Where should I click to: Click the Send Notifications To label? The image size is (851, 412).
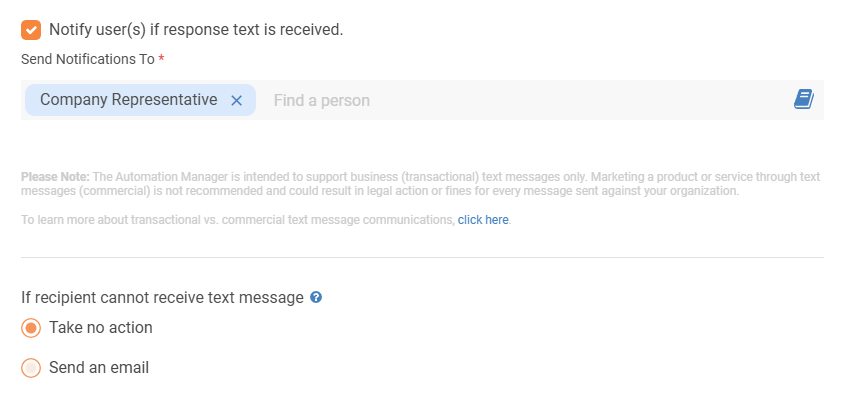coord(88,59)
